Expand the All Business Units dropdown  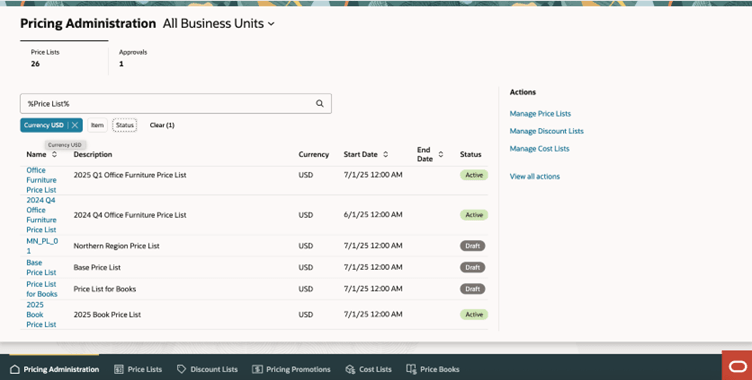tap(271, 24)
